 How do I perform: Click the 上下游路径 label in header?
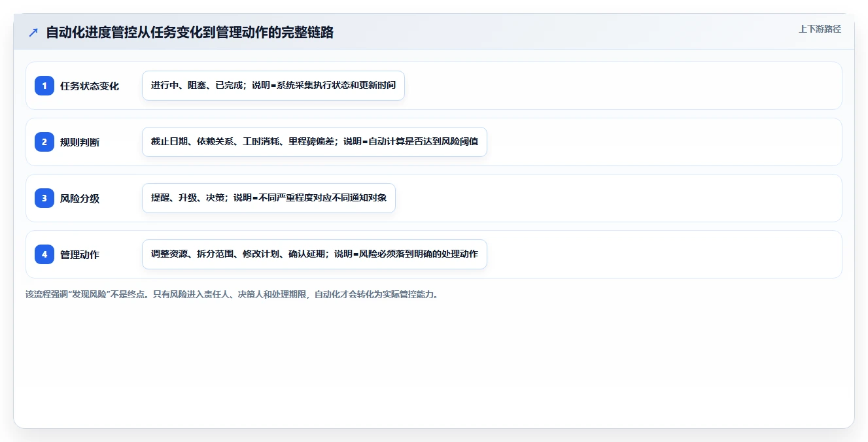[x=820, y=29]
